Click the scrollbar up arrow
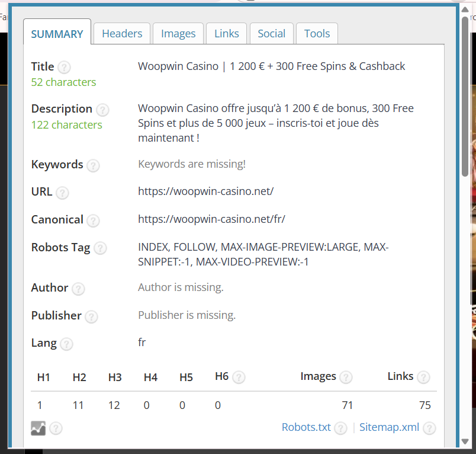 [465, 9]
